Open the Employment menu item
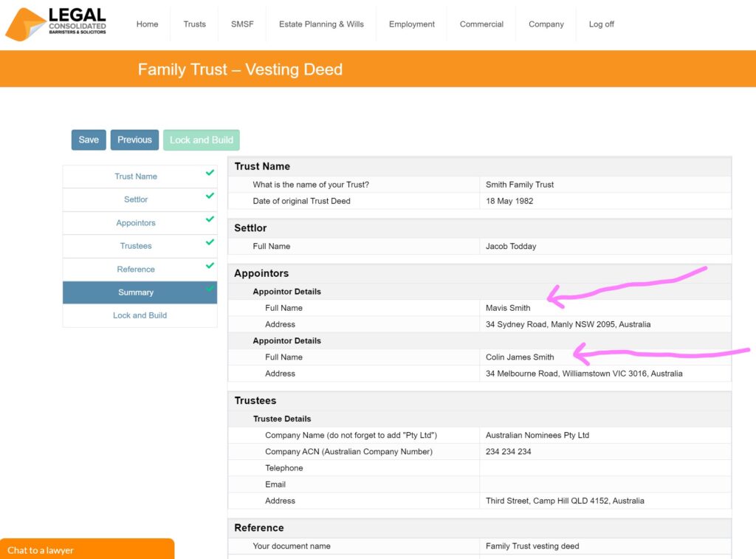The width and height of the screenshot is (756, 559). point(411,24)
